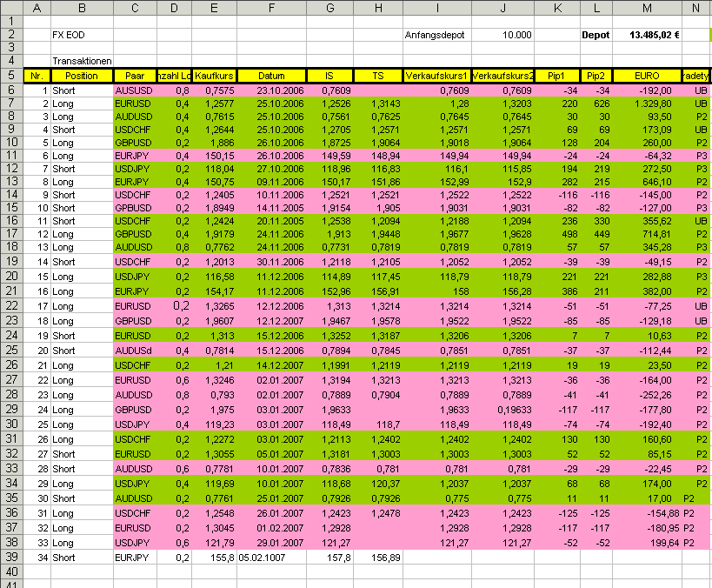Select column M header
This screenshot has width=712, height=588.
(x=647, y=8)
